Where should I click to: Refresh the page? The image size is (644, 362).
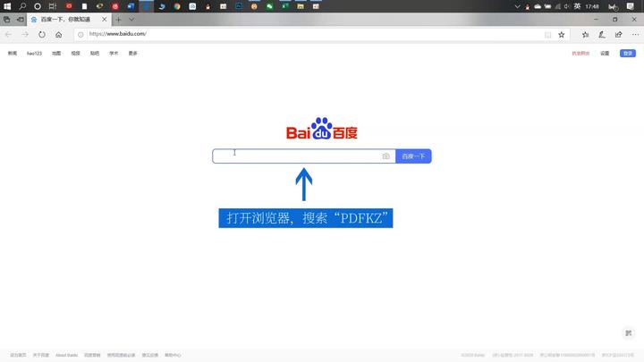point(42,35)
